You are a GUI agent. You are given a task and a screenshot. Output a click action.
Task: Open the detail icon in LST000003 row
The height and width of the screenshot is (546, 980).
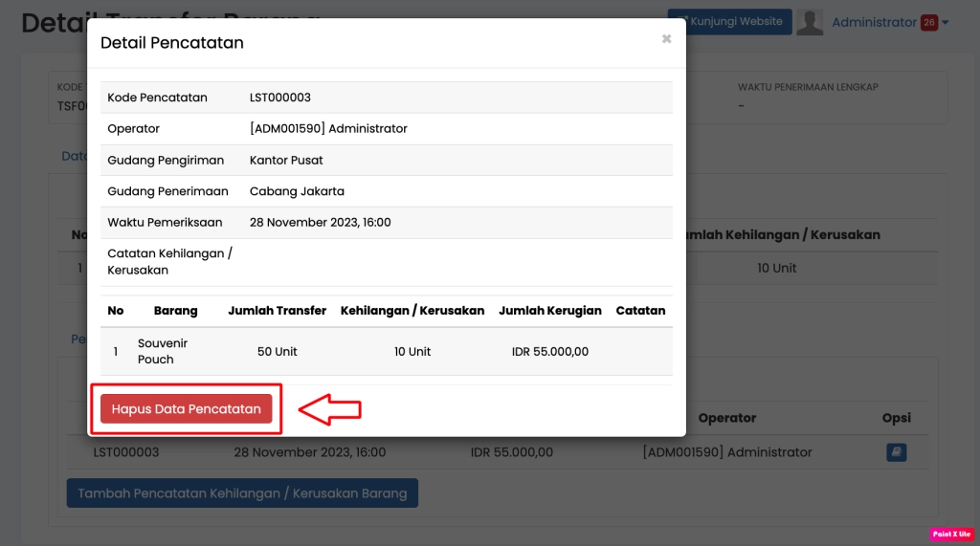[896, 451]
